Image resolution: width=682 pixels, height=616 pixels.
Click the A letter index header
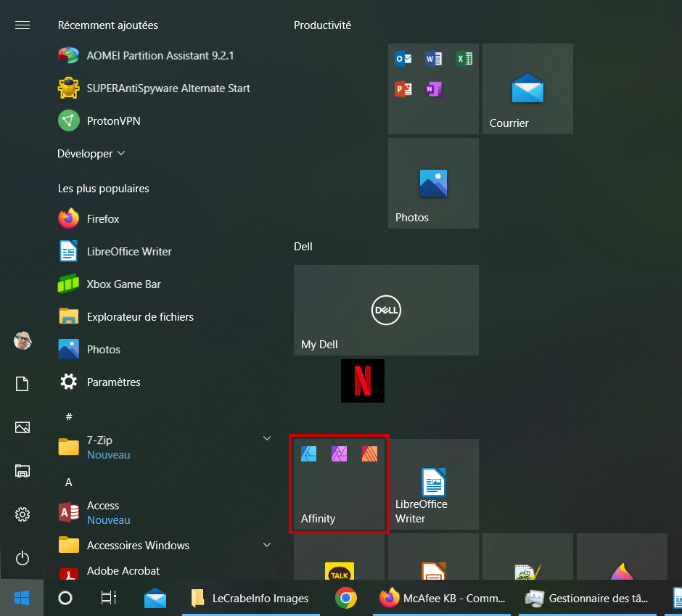point(69,482)
